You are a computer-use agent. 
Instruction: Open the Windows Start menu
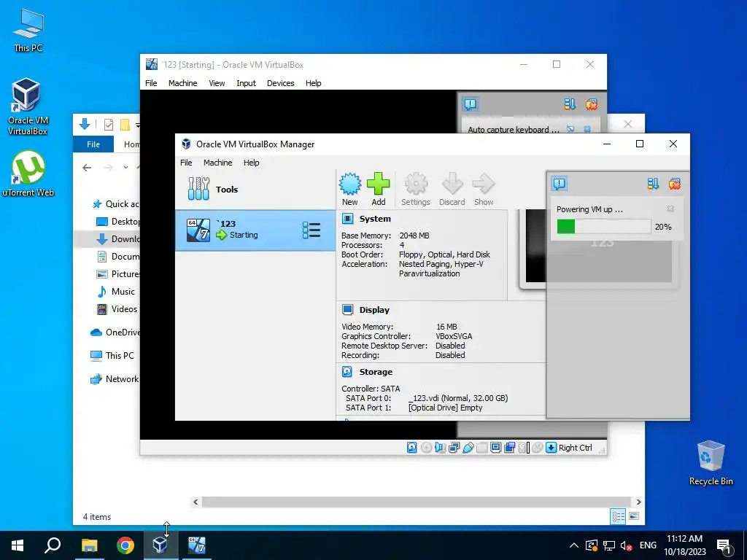click(18, 545)
